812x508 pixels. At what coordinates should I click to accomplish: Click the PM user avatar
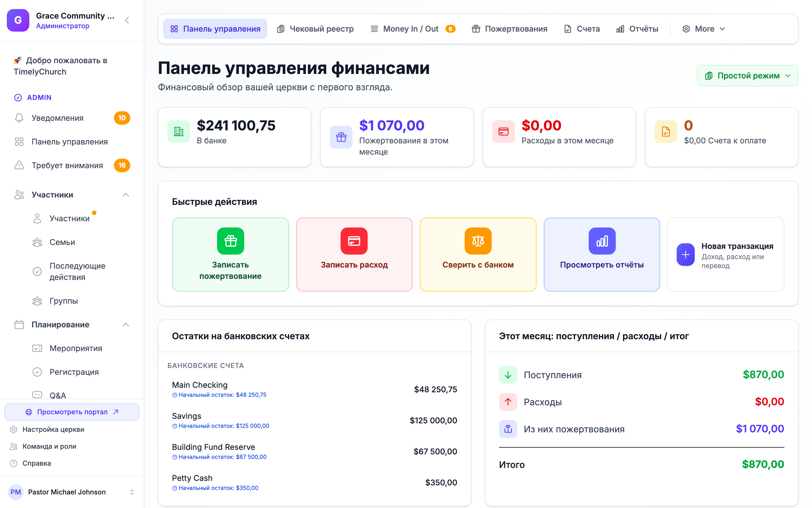pyautogui.click(x=16, y=492)
